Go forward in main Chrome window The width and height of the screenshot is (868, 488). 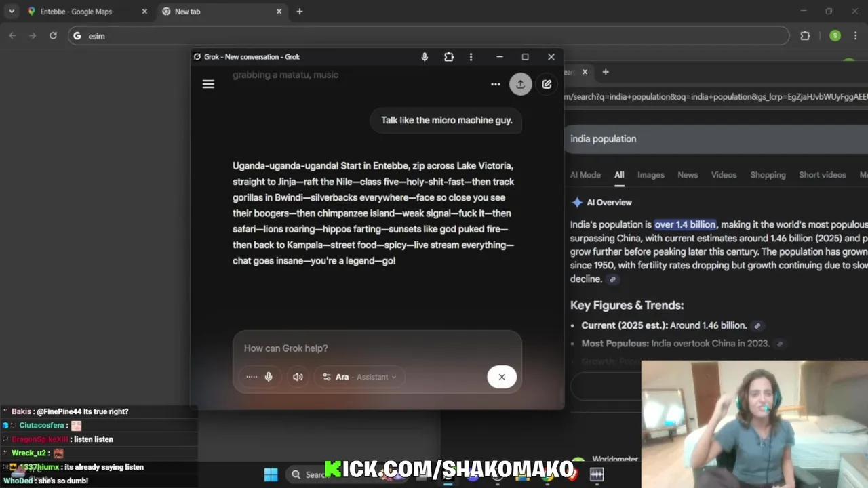[x=33, y=35]
